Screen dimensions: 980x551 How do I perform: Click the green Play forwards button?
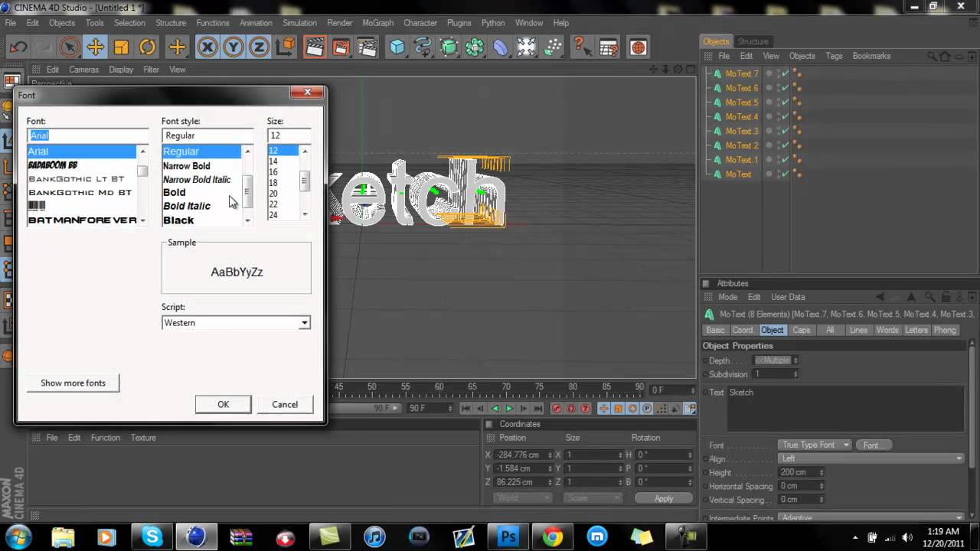coord(509,409)
